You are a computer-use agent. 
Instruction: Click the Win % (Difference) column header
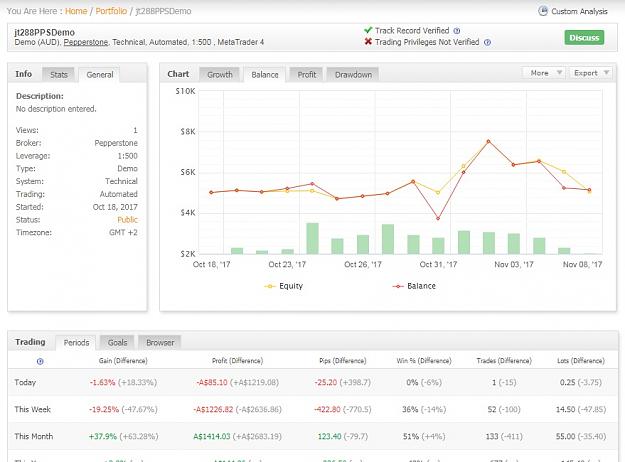pyautogui.click(x=424, y=361)
